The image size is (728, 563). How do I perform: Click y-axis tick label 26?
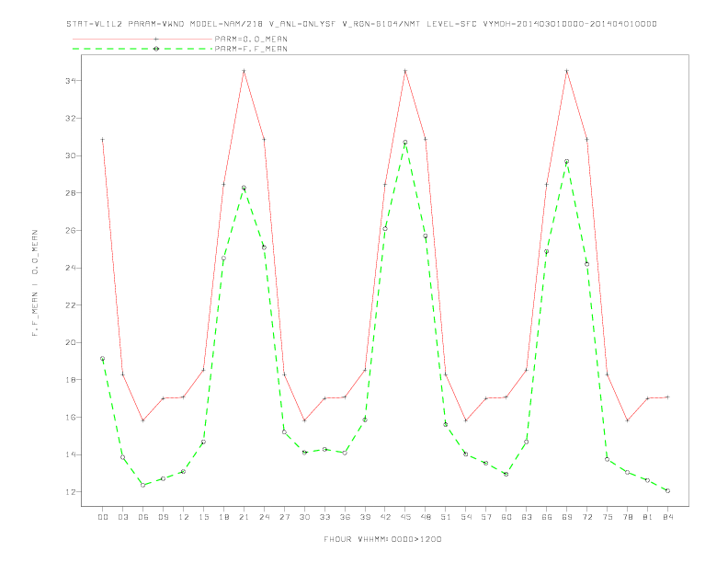click(71, 230)
